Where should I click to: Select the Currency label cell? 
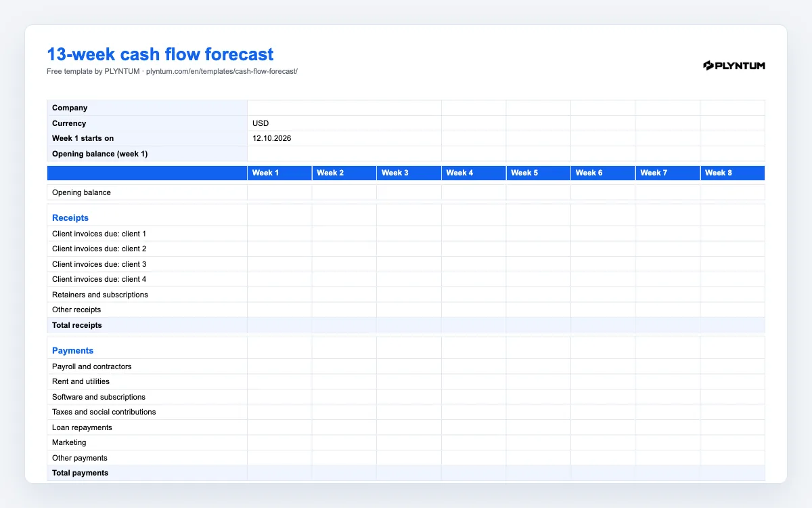(147, 123)
